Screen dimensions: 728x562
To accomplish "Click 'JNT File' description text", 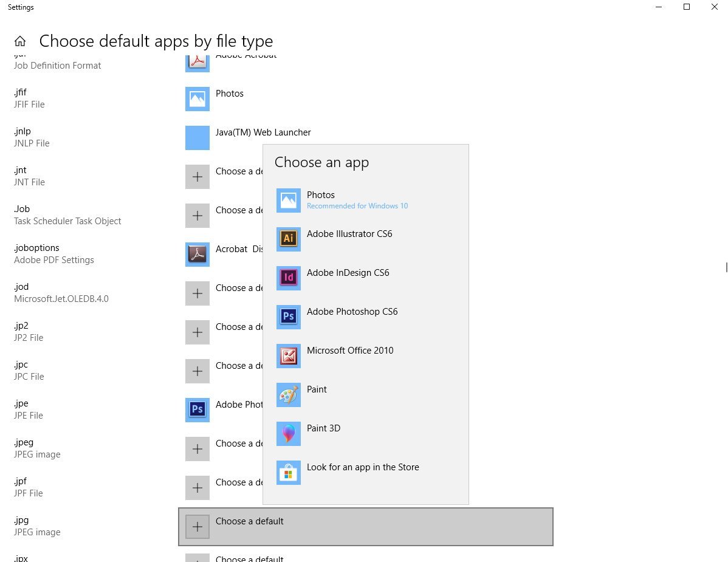I will click(29, 182).
